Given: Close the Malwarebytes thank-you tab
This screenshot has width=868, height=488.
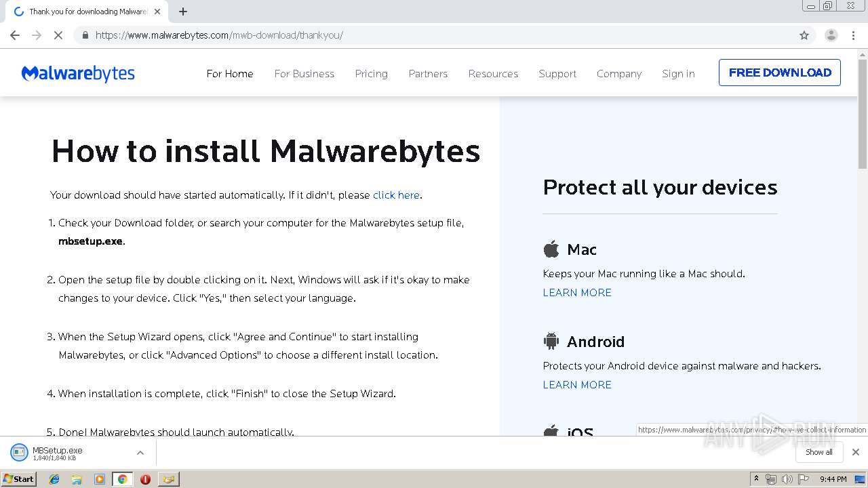Looking at the screenshot, I should click(157, 12).
